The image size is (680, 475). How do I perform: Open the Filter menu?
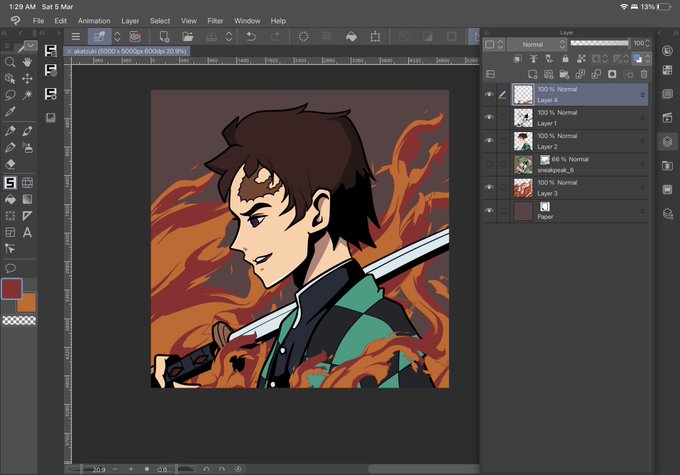[x=215, y=21]
